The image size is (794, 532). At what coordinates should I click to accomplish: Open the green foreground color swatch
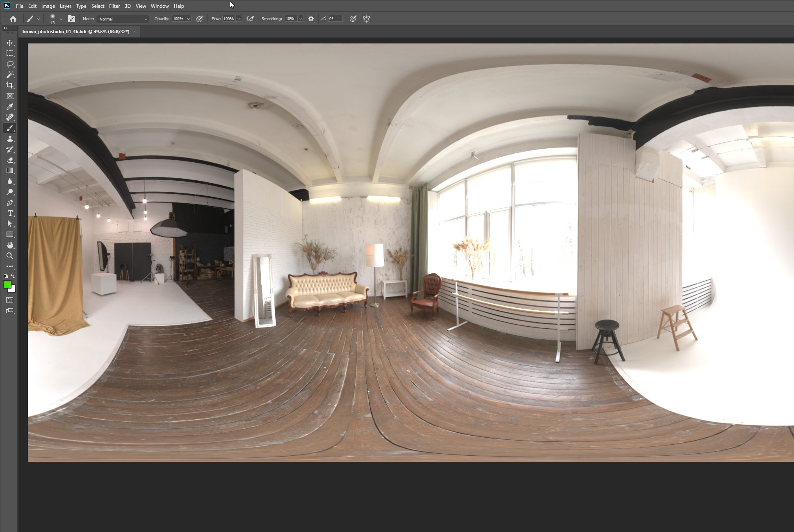pos(7,284)
